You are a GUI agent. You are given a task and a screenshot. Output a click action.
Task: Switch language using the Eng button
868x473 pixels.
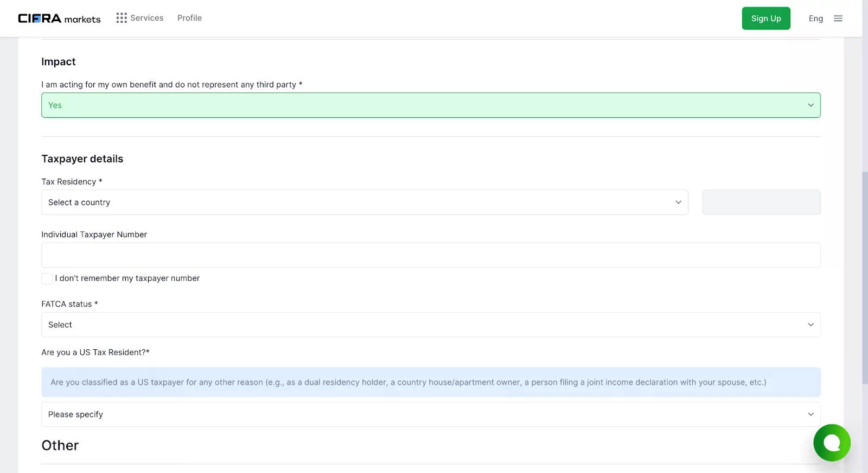point(815,18)
